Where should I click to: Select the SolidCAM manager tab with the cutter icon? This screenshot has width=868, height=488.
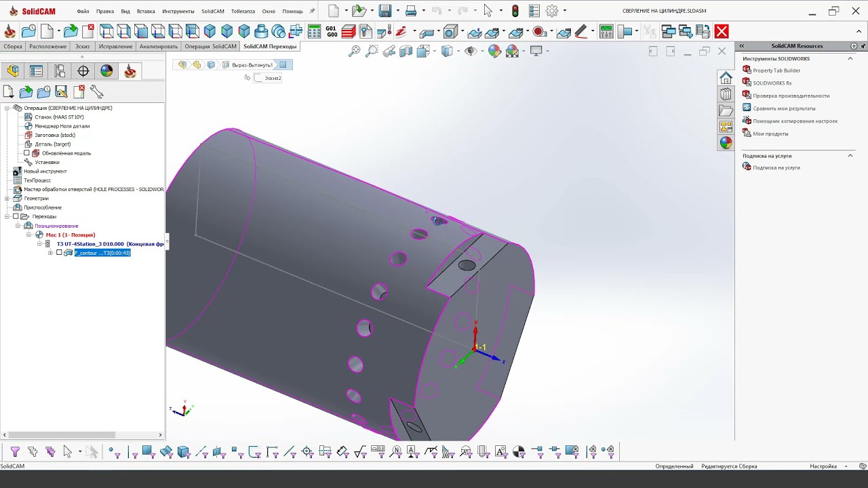[x=130, y=71]
